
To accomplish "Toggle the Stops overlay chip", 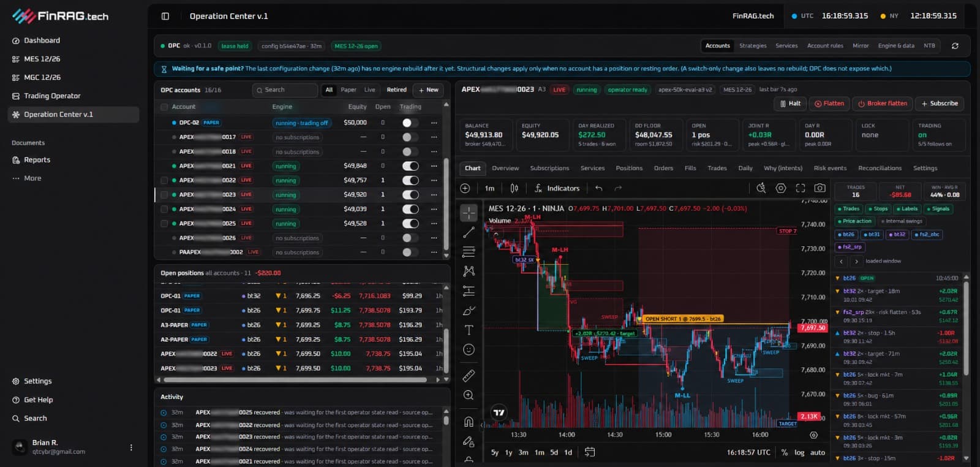I will click(x=878, y=209).
